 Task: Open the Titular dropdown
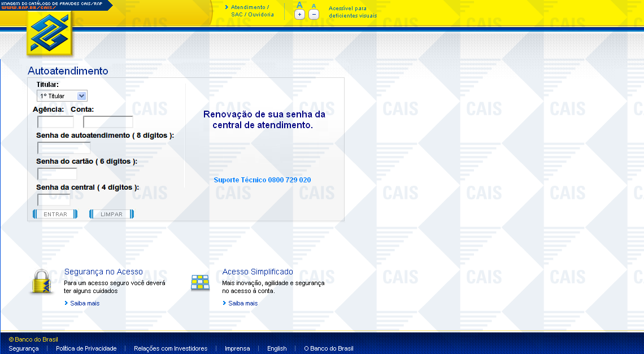[62, 96]
